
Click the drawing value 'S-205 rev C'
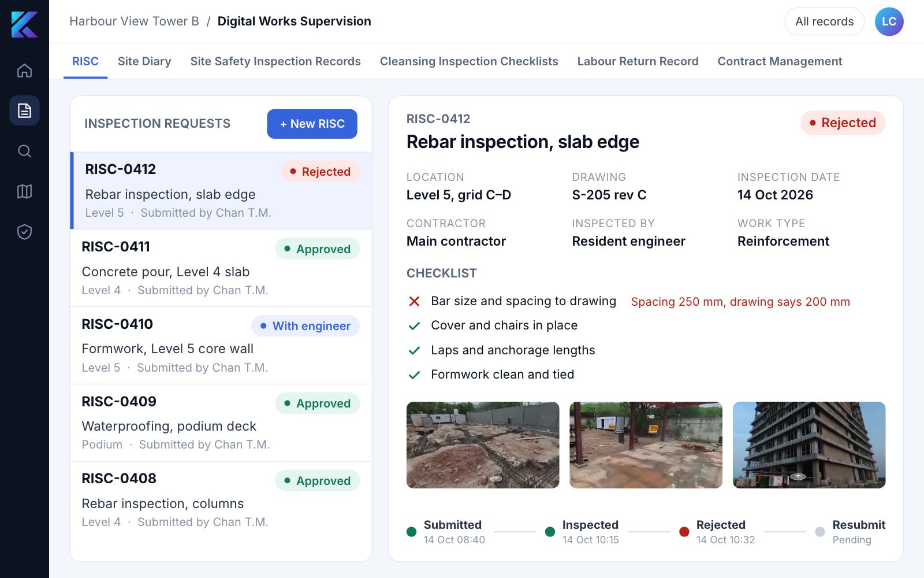pos(609,195)
